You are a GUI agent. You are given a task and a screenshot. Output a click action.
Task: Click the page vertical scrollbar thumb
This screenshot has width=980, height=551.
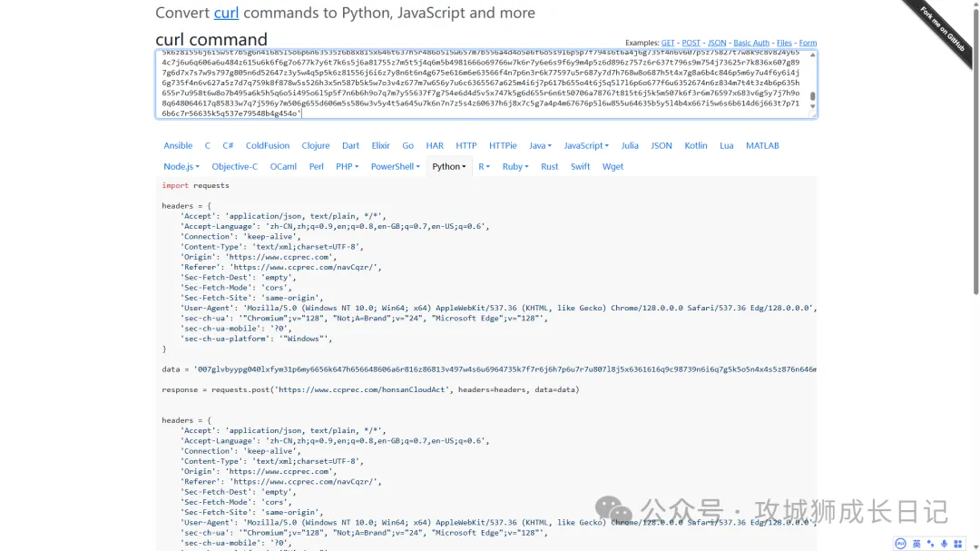click(x=975, y=150)
